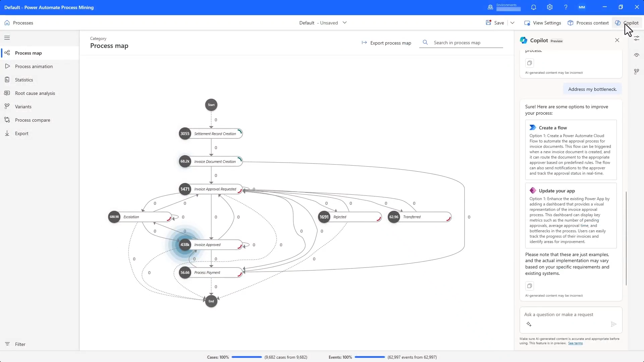
Task: Switch to Process animation view
Action: click(34, 66)
